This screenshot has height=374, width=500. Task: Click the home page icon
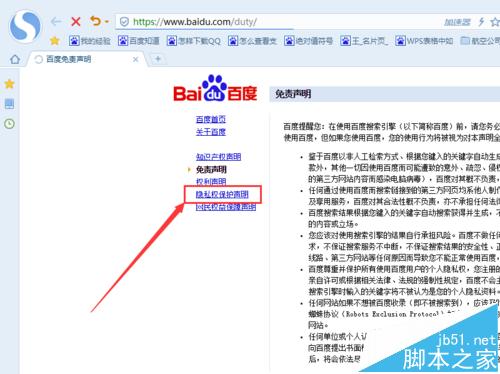pos(15,59)
